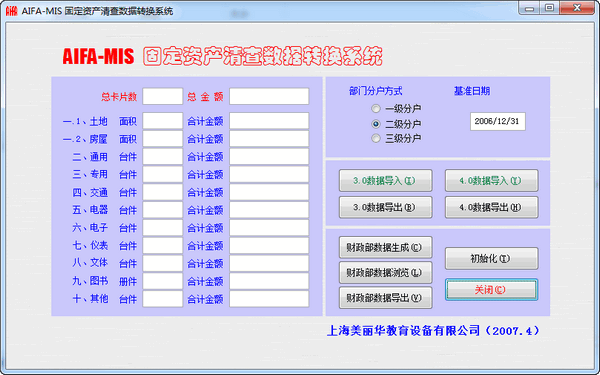Click 4.0数据导入 button
600x375 pixels.
pos(491,181)
